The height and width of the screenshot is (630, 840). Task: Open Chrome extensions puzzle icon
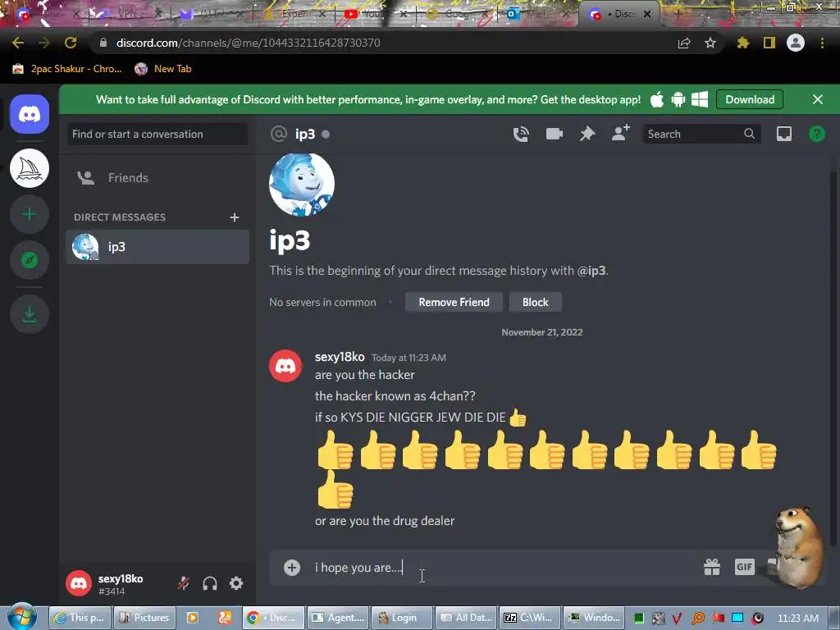pyautogui.click(x=742, y=43)
